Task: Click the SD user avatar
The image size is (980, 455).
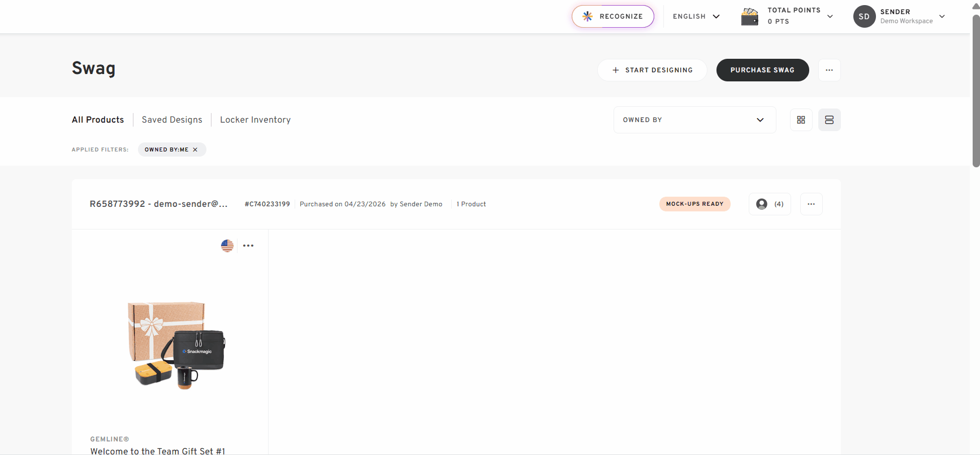Action: (864, 16)
